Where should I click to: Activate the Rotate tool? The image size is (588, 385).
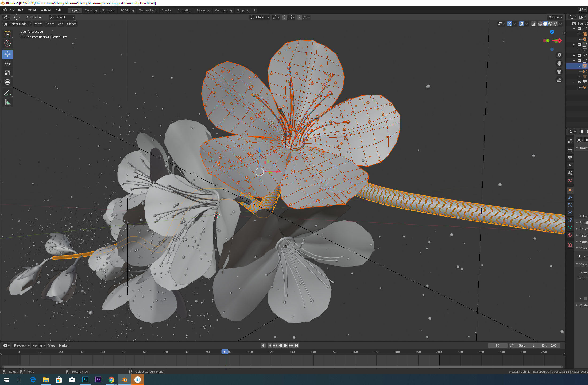(x=7, y=63)
